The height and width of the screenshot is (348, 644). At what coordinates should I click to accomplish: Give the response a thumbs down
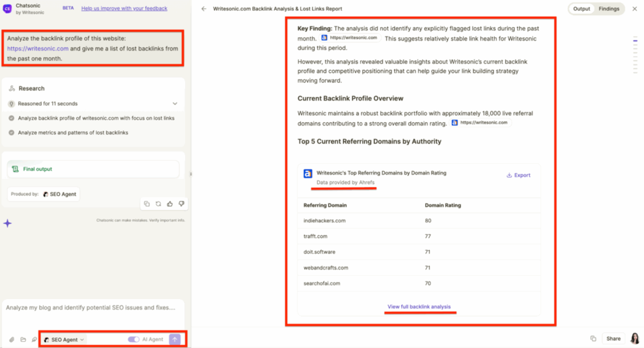click(x=181, y=204)
